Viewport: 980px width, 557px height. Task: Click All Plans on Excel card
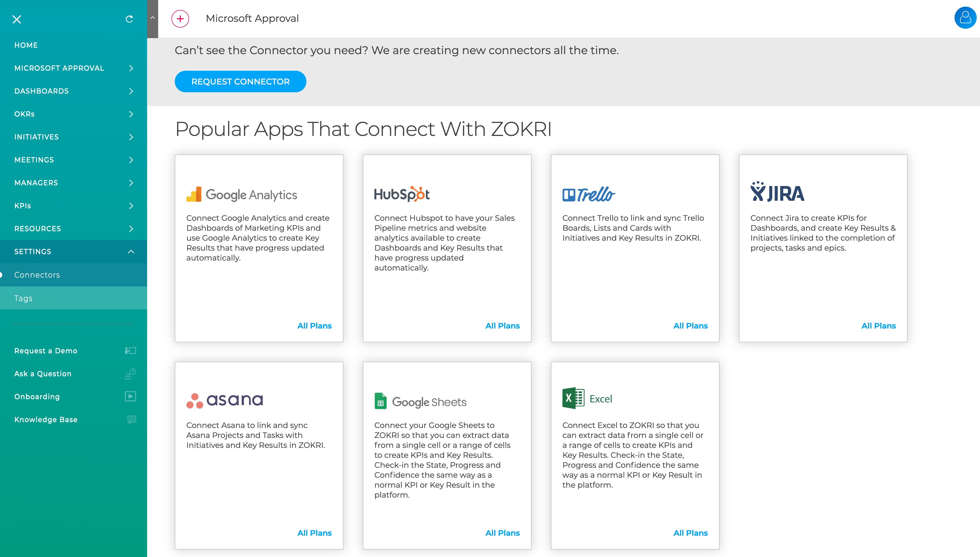690,533
